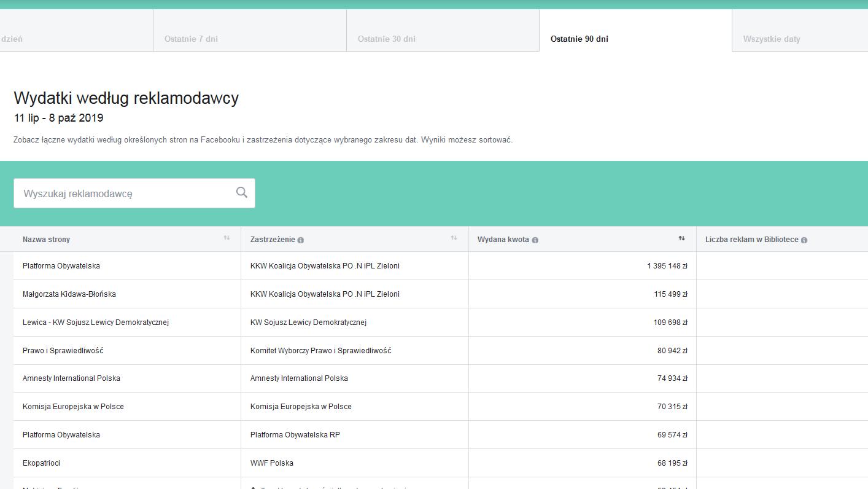The width and height of the screenshot is (868, 489).
Task: Open Komisja Europejska w Polsce page name
Action: pyautogui.click(x=73, y=407)
